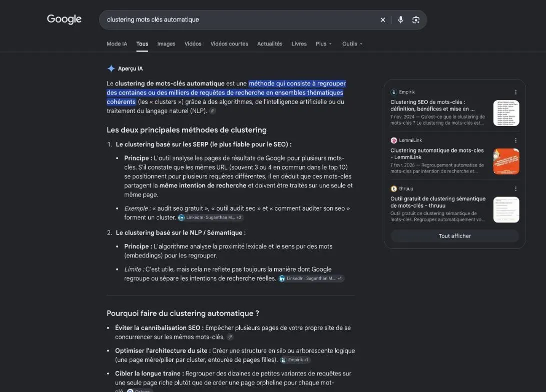Open LinkedIn Suganthan M... +2 source chip

[x=210, y=217]
